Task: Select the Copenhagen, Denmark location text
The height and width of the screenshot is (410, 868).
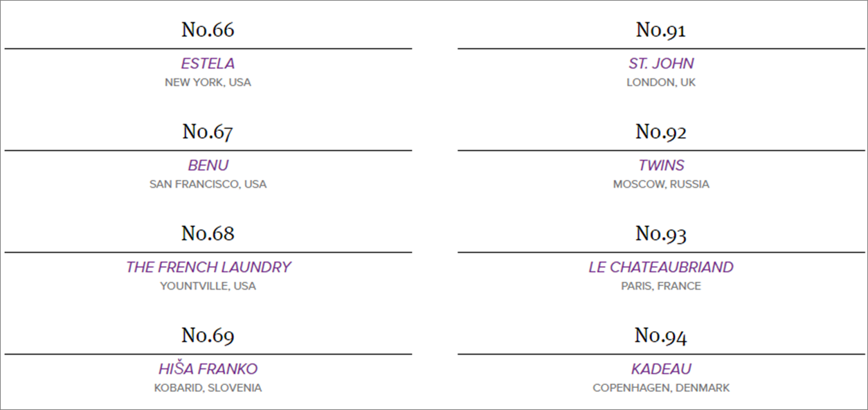Action: 661,388
